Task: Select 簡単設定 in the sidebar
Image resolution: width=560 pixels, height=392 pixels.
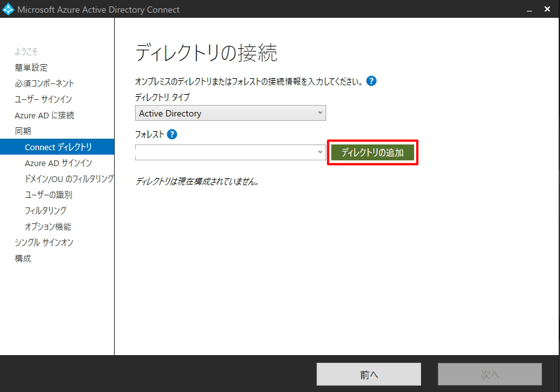Action: [31, 67]
